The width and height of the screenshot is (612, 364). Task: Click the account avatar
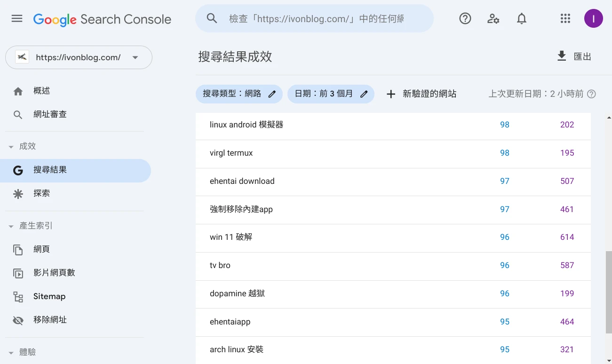[x=593, y=19]
